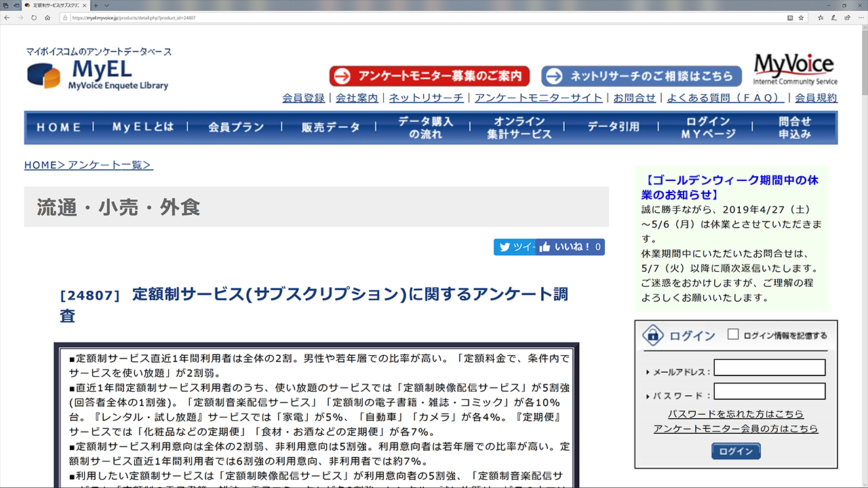Show tab previews chevron

pyautogui.click(x=105, y=5)
